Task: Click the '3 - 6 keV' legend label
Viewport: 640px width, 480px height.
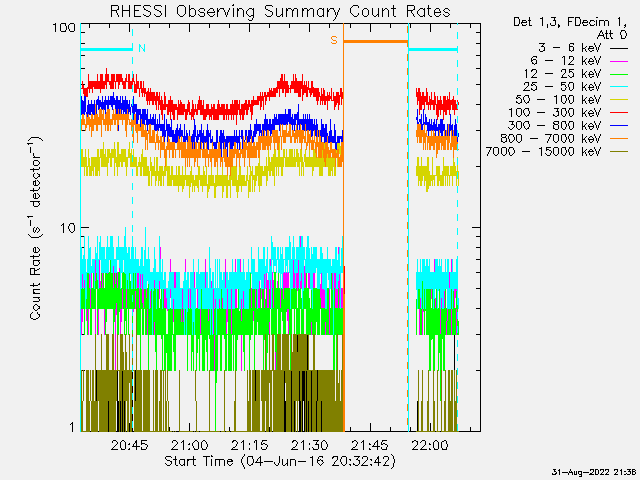Action: coord(570,48)
